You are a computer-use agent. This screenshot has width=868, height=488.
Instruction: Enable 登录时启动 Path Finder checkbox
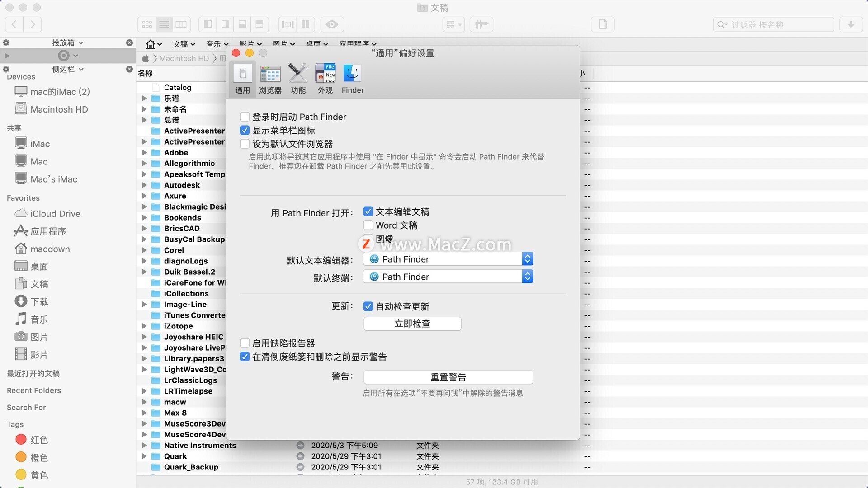245,117
